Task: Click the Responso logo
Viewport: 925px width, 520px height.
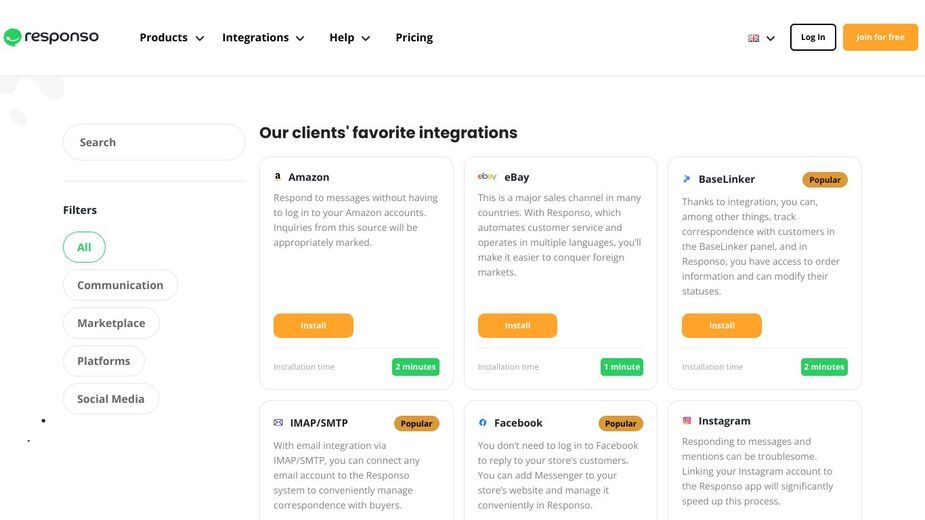Action: [x=51, y=37]
